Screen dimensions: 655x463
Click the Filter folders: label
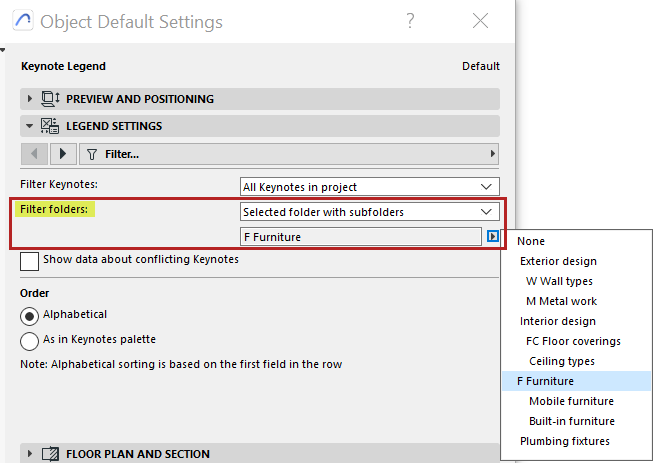[x=54, y=209]
